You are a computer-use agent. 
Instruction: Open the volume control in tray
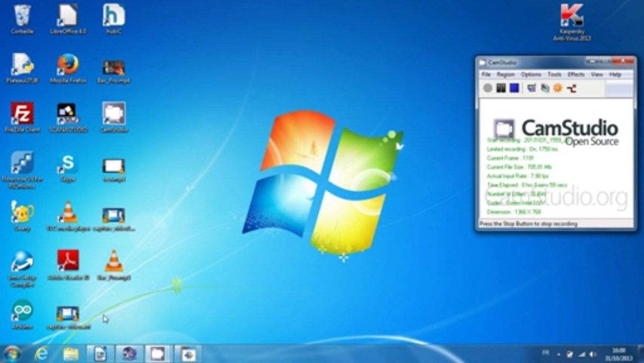tap(592, 354)
